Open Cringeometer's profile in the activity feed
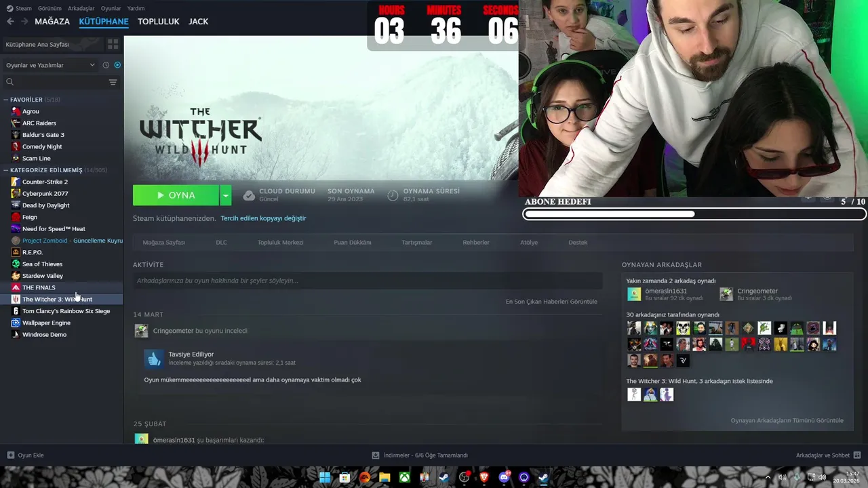868x488 pixels. coord(173,331)
